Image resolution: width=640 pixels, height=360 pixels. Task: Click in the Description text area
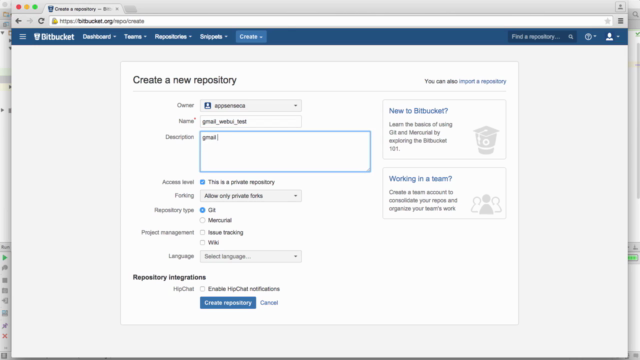coord(285,151)
